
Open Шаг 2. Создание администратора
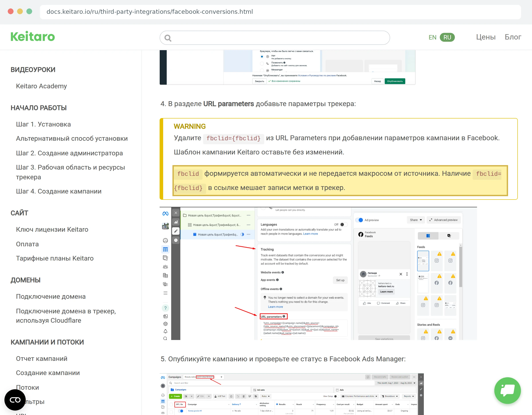[69, 153]
